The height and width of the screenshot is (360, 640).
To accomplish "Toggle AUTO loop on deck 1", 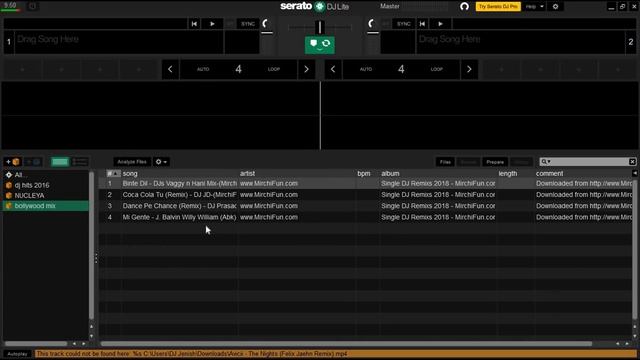I will [x=203, y=69].
